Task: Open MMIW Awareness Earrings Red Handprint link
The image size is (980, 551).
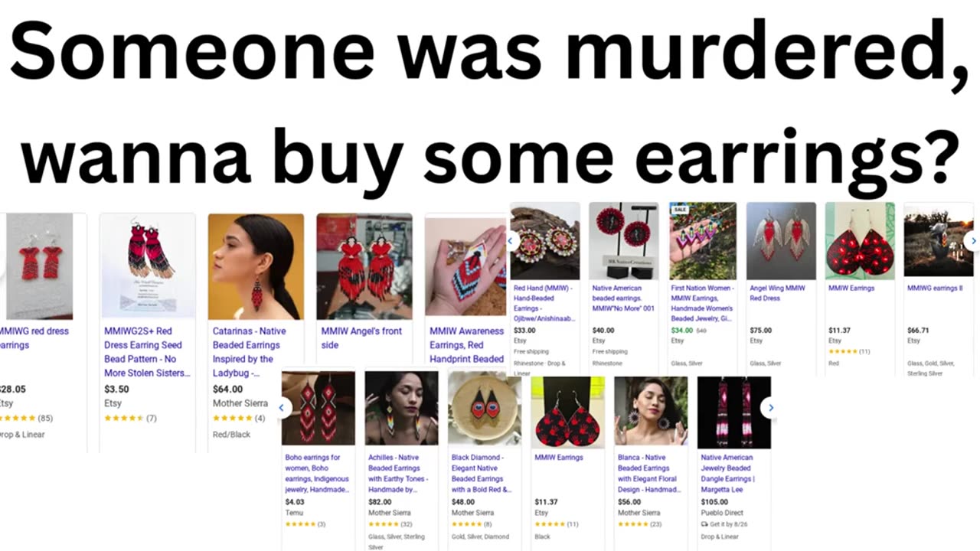Action: point(466,345)
